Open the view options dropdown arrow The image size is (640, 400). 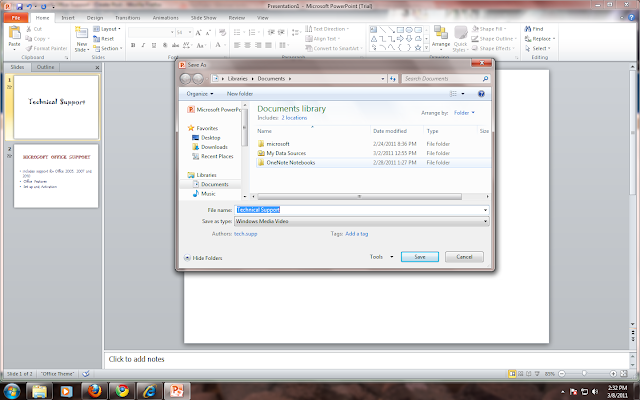[x=463, y=94]
